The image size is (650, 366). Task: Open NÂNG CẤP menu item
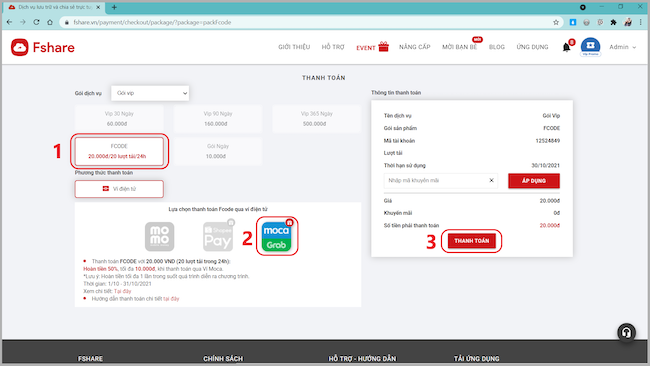point(415,47)
